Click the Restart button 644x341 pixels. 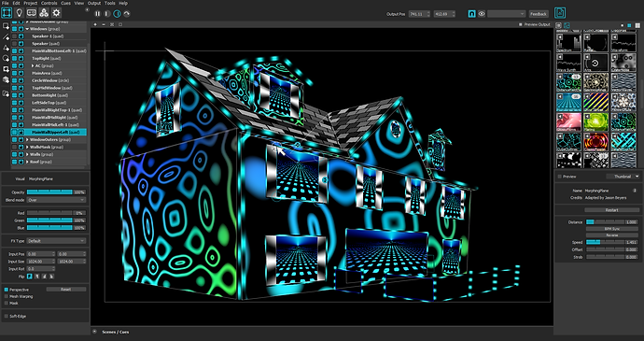611,210
